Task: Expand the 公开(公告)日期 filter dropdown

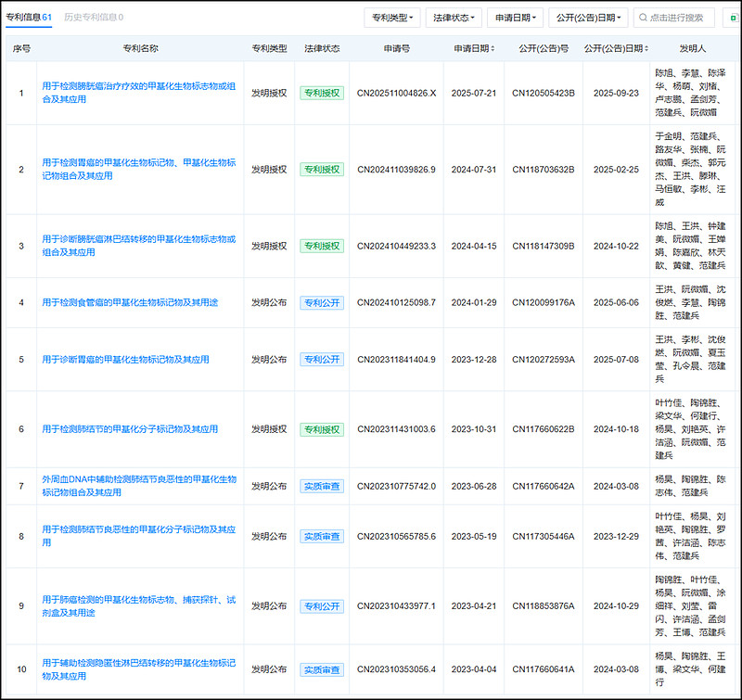Action: [x=587, y=18]
